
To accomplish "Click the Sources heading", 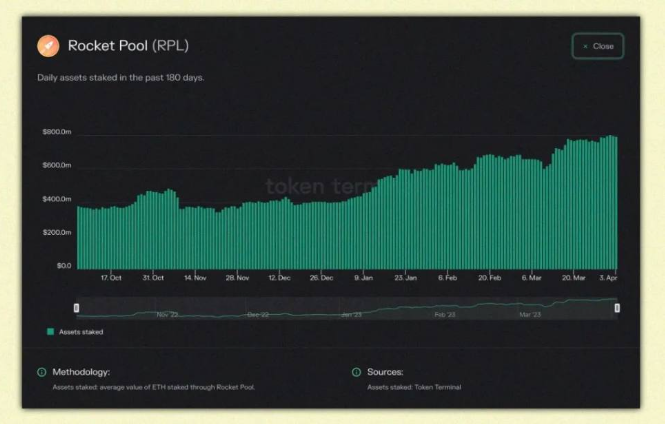I will coord(385,372).
